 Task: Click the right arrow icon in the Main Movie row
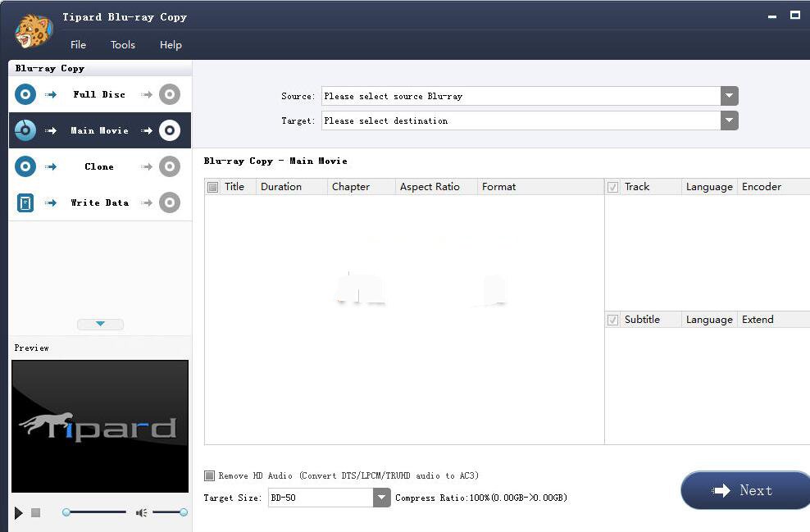pyautogui.click(x=147, y=130)
